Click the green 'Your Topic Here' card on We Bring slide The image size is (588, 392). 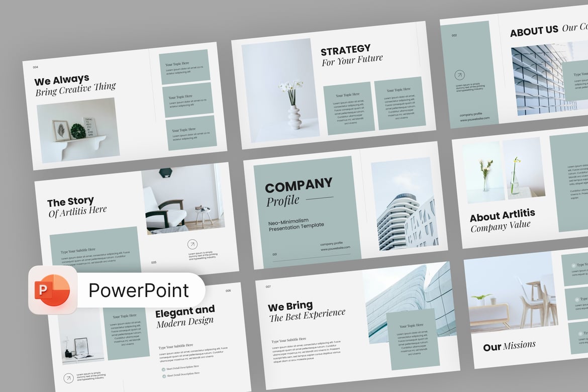(x=413, y=339)
